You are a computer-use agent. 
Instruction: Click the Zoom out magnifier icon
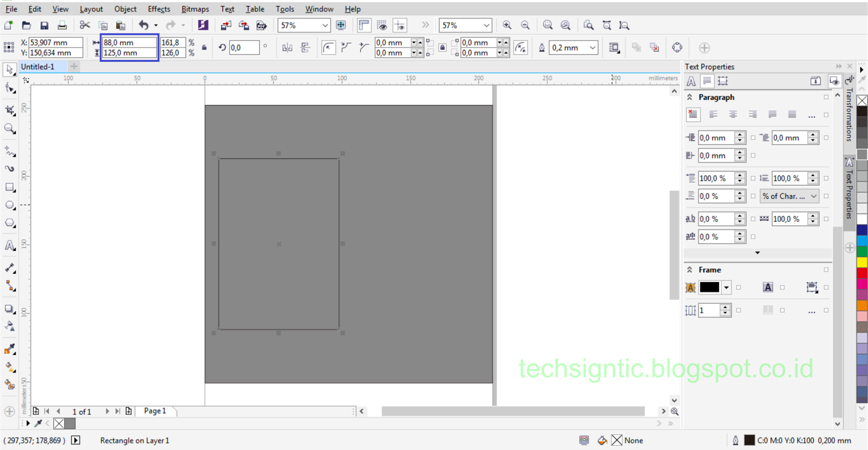[525, 25]
